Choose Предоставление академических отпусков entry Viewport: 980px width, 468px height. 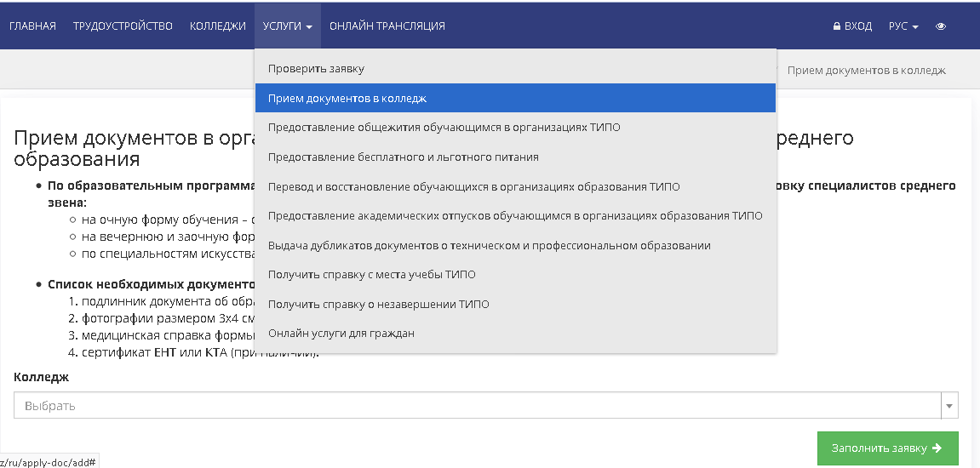514,216
